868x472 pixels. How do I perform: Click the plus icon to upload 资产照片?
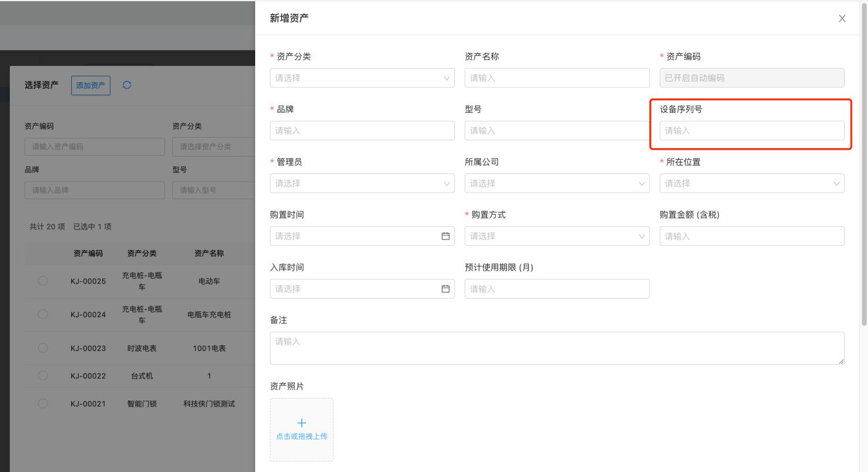[301, 423]
